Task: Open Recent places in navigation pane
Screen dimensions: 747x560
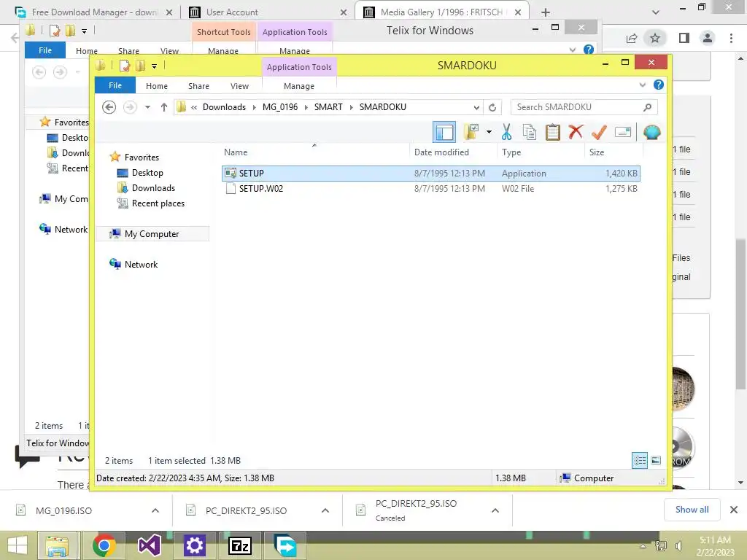Action: (158, 203)
